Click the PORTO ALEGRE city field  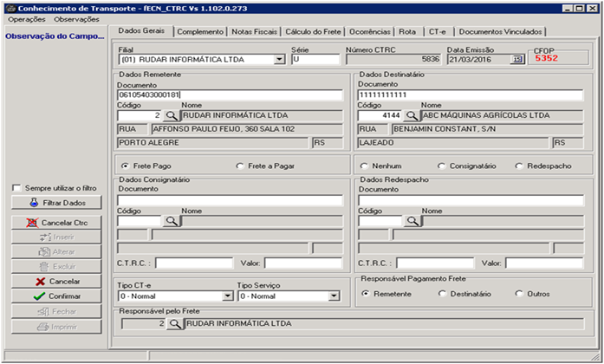212,143
